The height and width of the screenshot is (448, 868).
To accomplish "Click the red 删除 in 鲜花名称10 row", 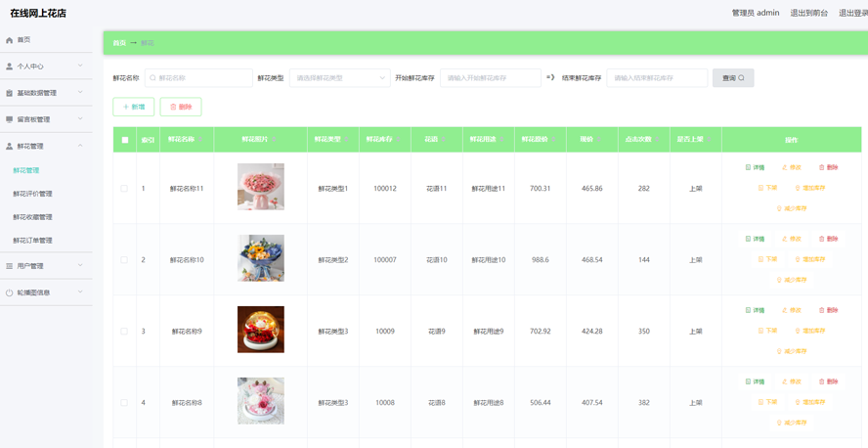I will [x=828, y=239].
